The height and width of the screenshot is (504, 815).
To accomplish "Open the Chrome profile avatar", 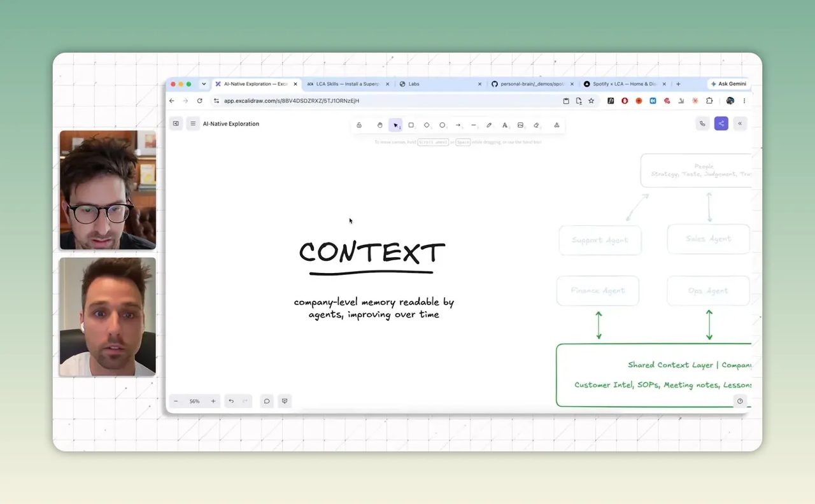I will [x=730, y=101].
